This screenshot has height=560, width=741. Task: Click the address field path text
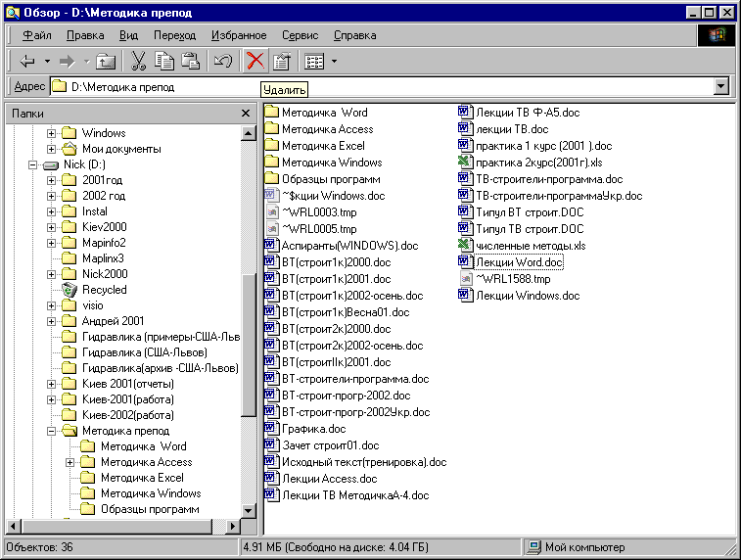123,87
